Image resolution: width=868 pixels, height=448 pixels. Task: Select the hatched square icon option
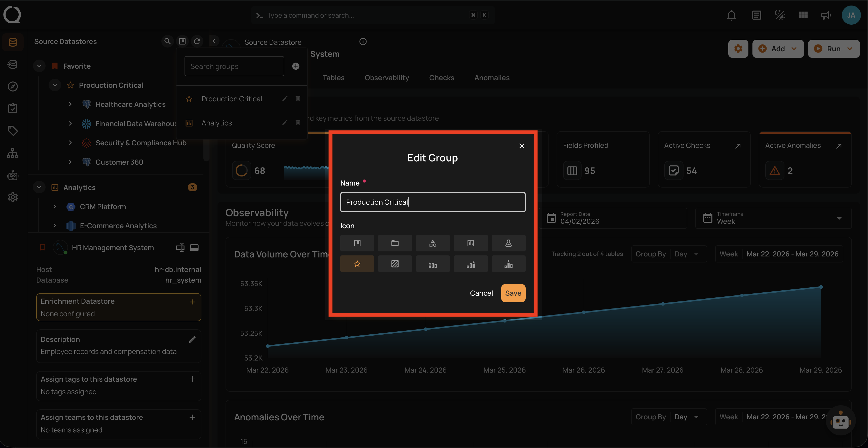394,263
